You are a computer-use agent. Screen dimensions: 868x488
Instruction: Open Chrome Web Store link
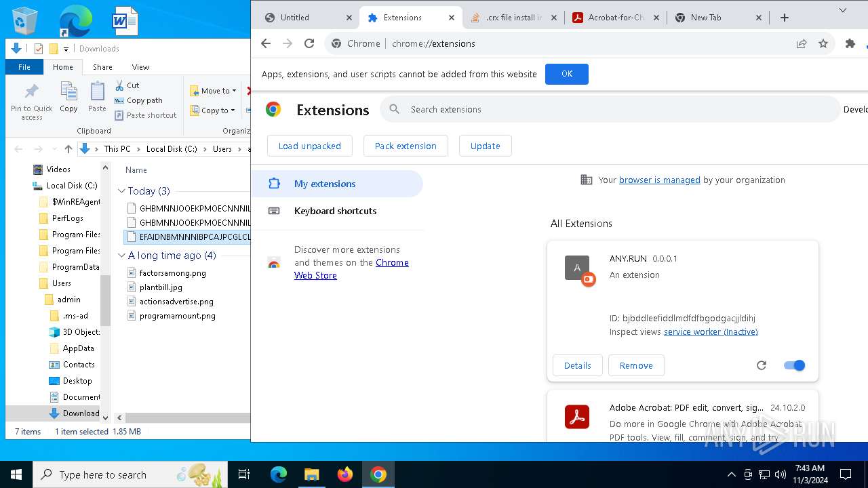[351, 269]
